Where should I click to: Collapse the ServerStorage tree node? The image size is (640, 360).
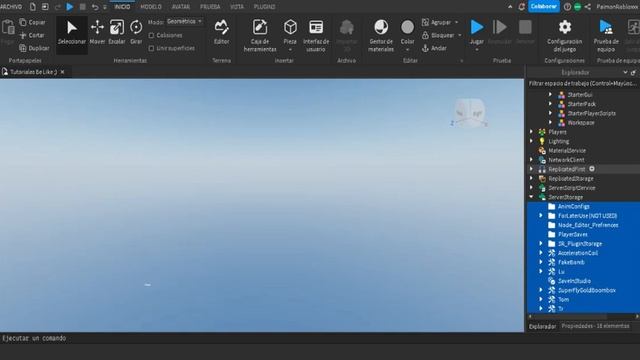pos(531,197)
